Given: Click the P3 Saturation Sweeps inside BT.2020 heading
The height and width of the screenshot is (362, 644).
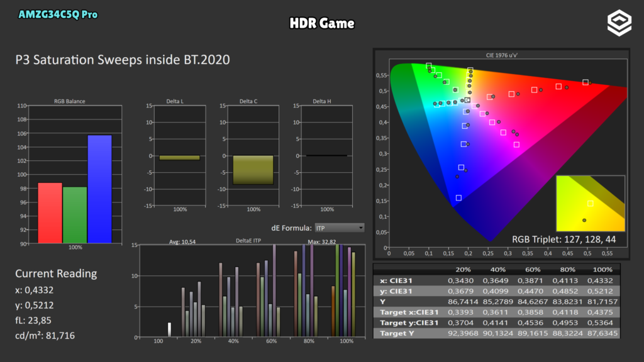Looking at the screenshot, I should [123, 60].
